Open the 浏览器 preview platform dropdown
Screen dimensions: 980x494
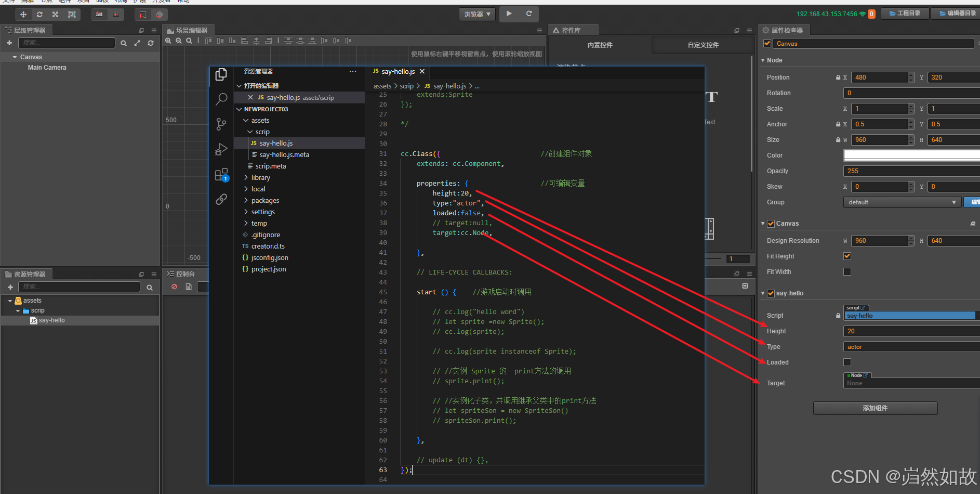(478, 15)
